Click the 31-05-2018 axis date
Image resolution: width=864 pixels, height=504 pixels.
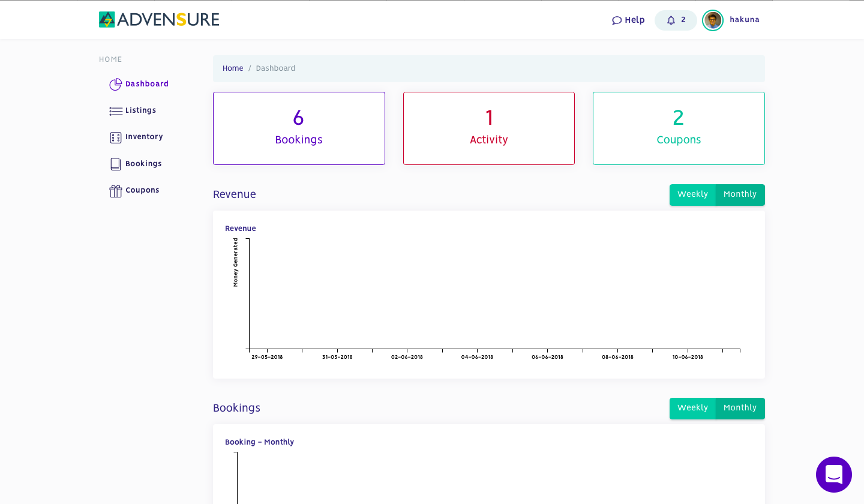pos(337,357)
